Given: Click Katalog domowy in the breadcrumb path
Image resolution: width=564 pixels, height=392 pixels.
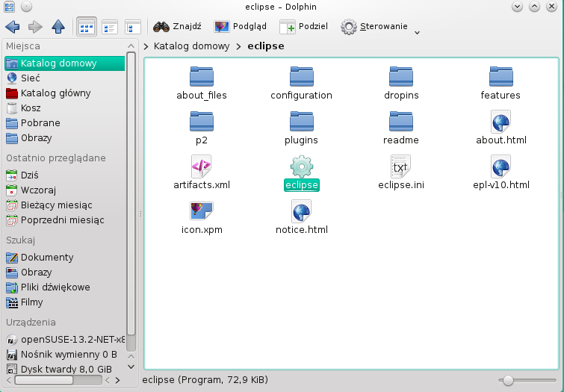Looking at the screenshot, I should (191, 46).
